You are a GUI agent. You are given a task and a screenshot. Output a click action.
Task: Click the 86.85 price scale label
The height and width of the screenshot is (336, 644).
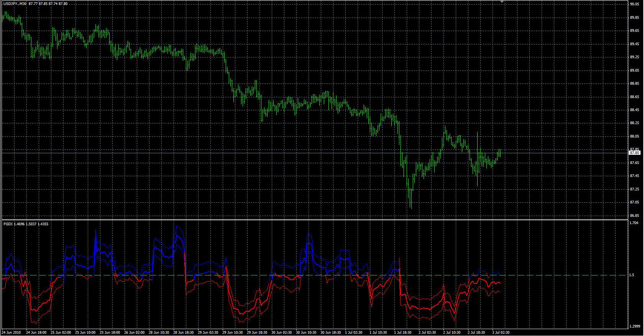pyautogui.click(x=634, y=216)
